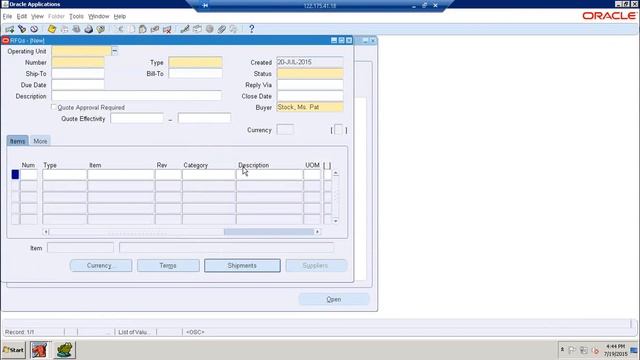Click the Terms button
This screenshot has width=640, height=360.
click(x=168, y=265)
